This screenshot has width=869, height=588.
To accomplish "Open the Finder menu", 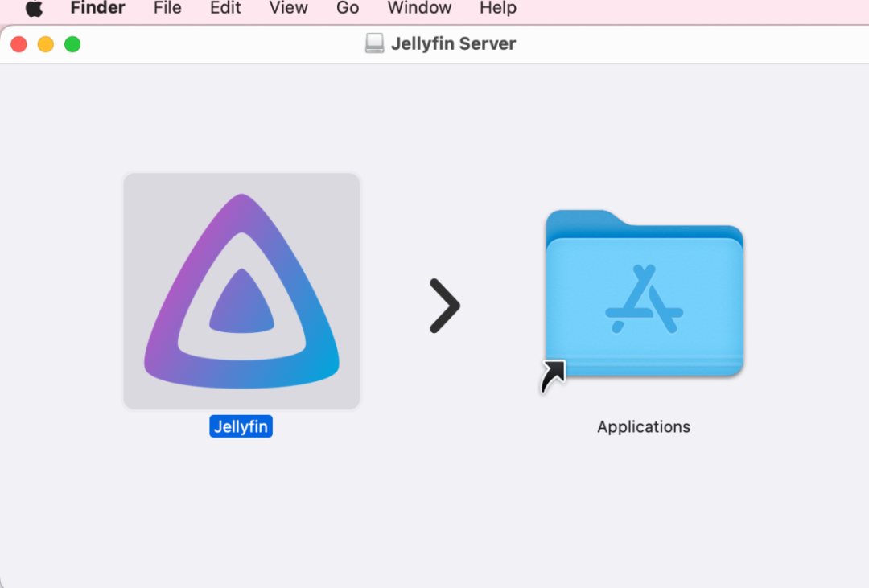I will click(x=97, y=8).
